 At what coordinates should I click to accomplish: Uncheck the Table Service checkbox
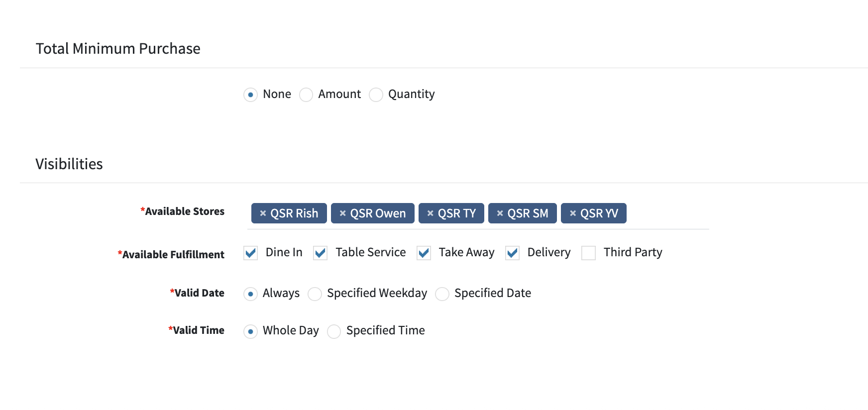[x=320, y=253]
